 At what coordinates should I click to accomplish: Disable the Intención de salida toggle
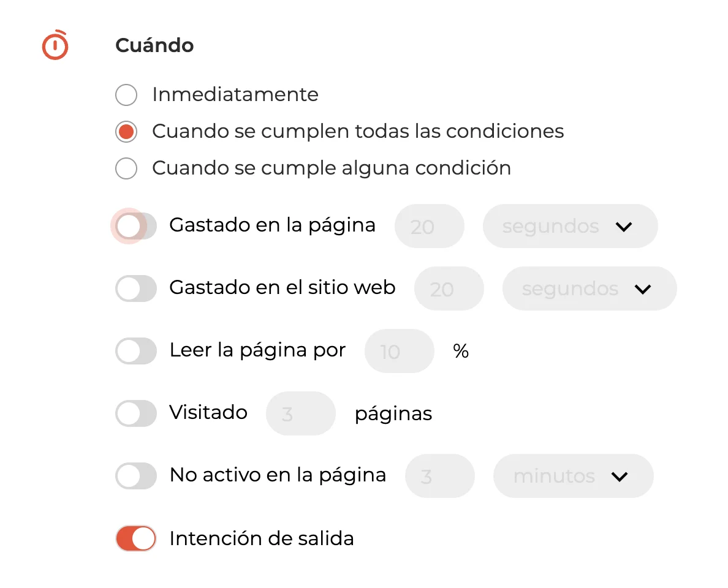[x=136, y=538]
